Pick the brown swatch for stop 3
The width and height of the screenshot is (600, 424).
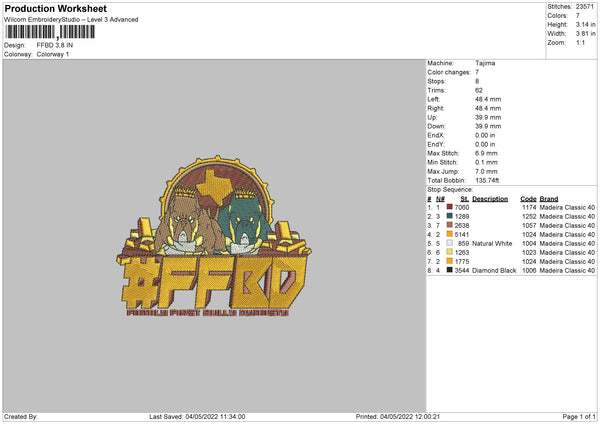click(x=450, y=225)
